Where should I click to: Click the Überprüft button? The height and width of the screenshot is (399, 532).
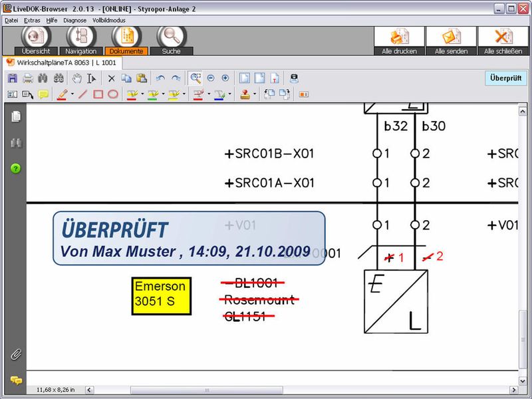click(x=506, y=78)
